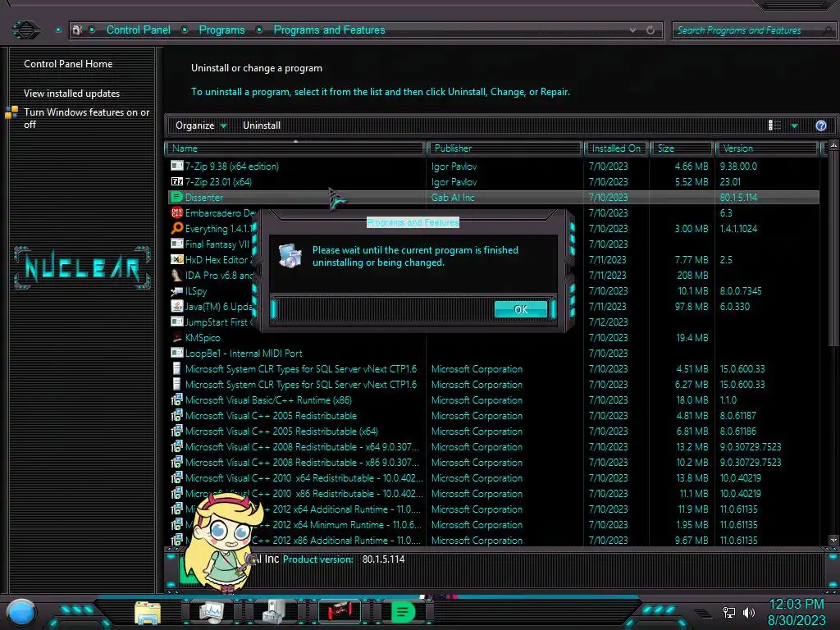
Task: Open the Help question mark icon
Action: 820,126
